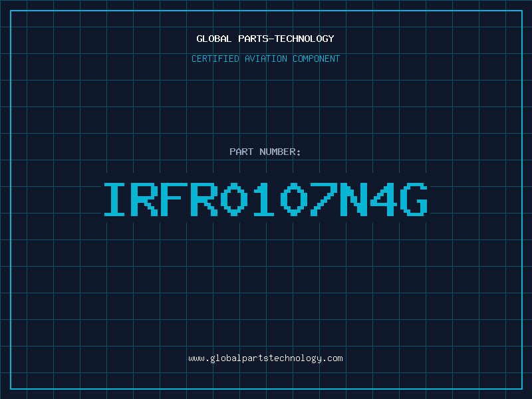Select the part number IRFR0107N4G

point(265,199)
